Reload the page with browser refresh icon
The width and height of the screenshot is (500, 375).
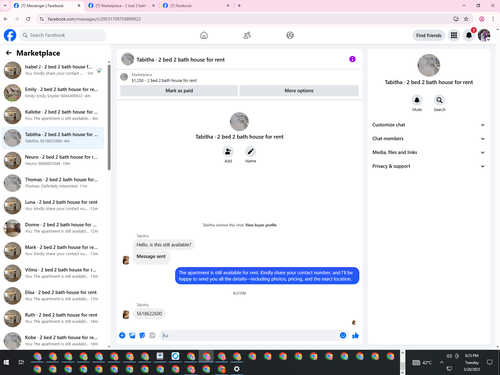point(28,19)
